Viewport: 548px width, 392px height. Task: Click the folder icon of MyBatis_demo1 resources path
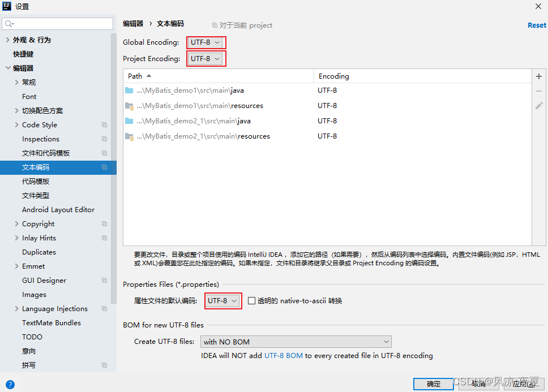coord(129,106)
